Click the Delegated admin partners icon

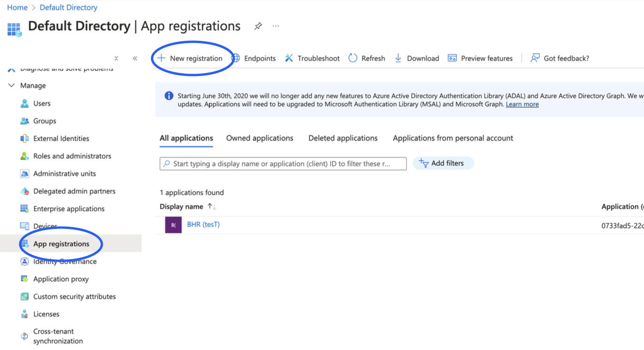pos(24,191)
